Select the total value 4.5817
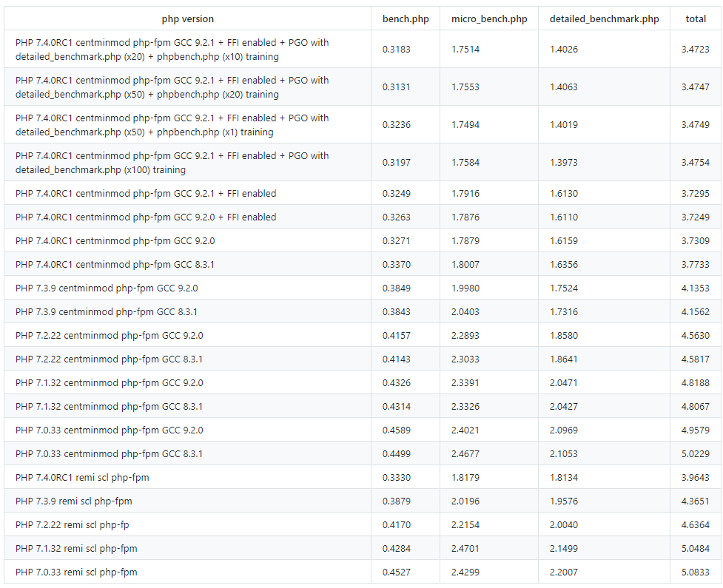The height and width of the screenshot is (588, 723). tap(696, 359)
